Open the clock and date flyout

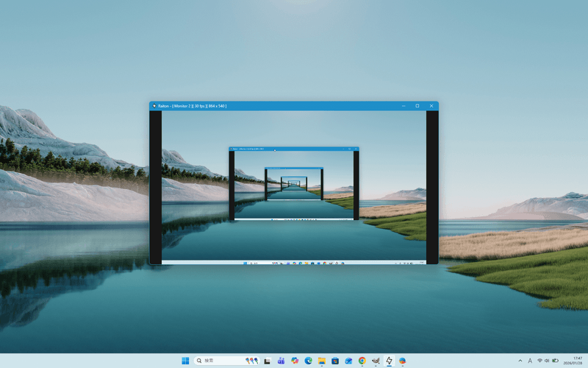573,361
